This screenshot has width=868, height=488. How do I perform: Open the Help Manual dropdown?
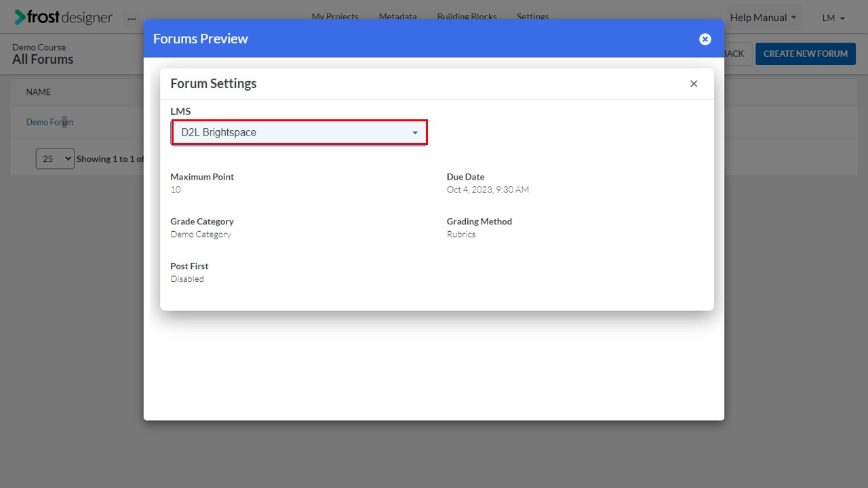[x=764, y=18]
